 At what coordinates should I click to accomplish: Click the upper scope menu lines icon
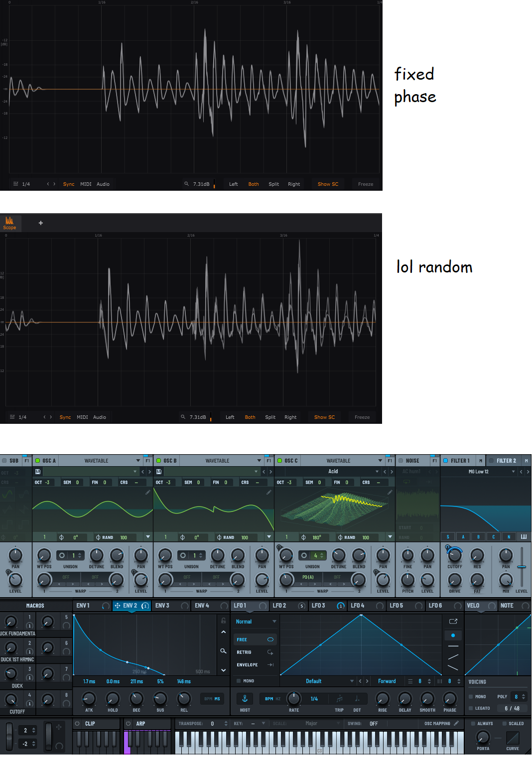tap(15, 184)
